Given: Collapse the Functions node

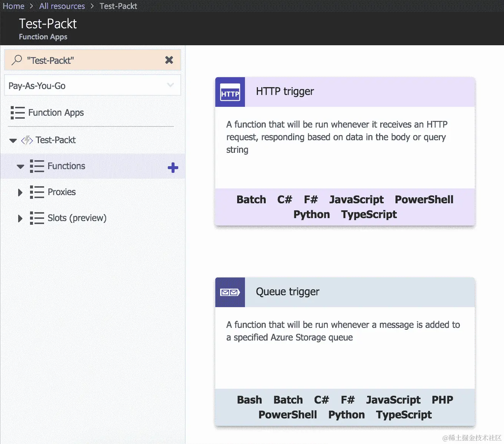Looking at the screenshot, I should pos(20,167).
